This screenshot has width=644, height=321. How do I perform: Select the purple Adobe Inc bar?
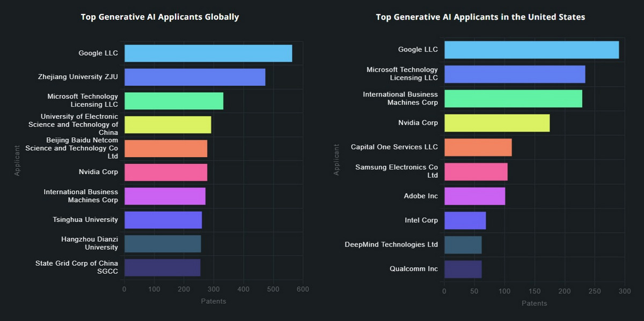coord(474,196)
